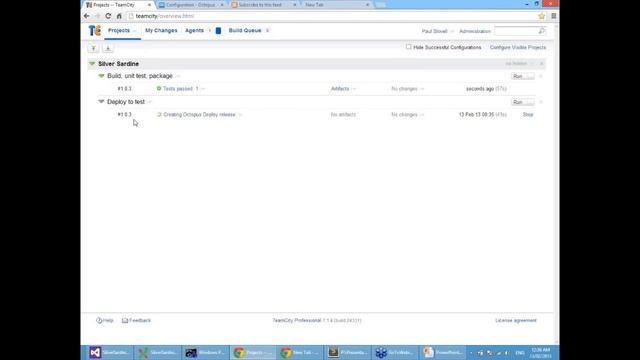Switch to Agents tab
Screen dimensions: 640x360
(194, 31)
